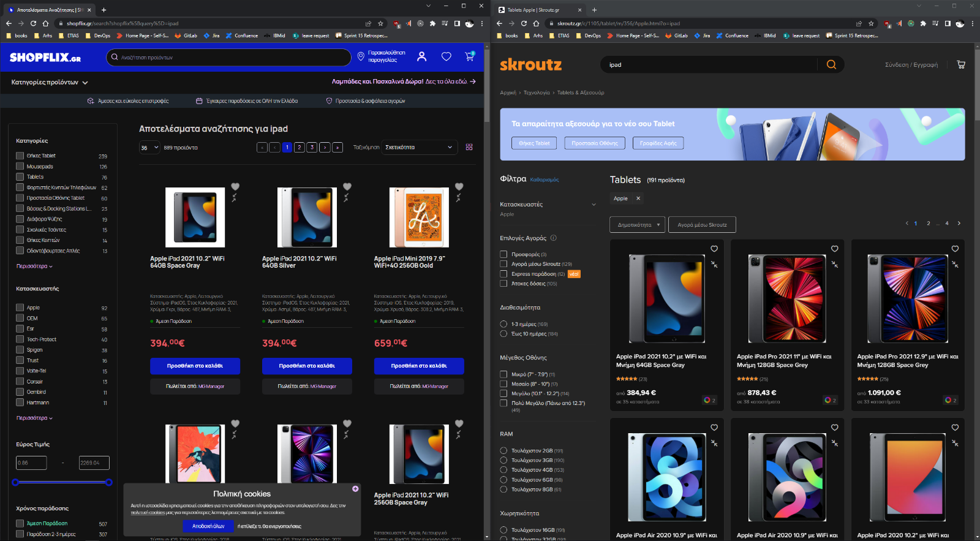Add iPad 2021 64GB Space Gray to cart
The width and height of the screenshot is (980, 541).
tap(195, 366)
